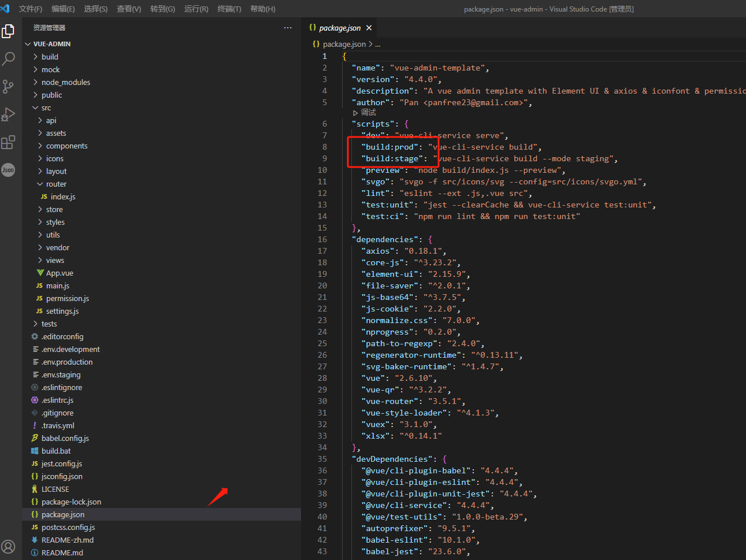Open the .editorconfig file
The image size is (746, 560).
pos(162,336)
